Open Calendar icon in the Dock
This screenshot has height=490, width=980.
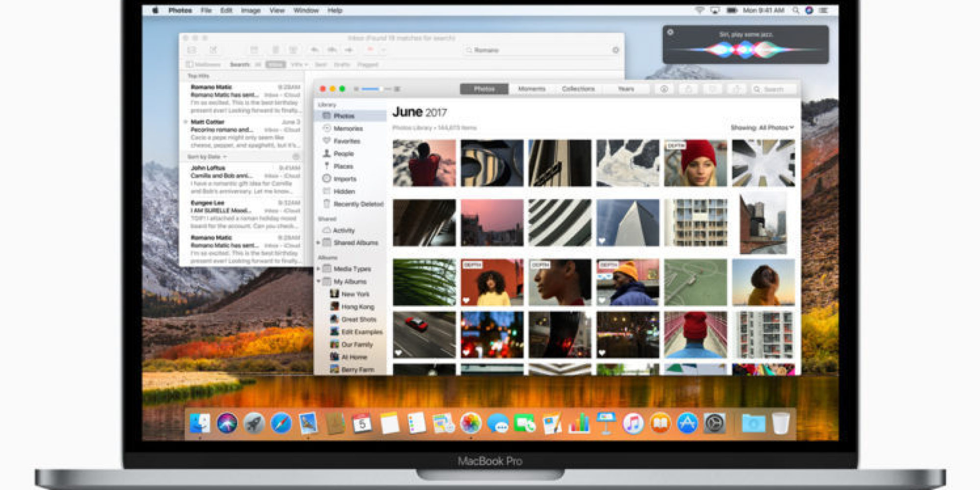pyautogui.click(x=362, y=424)
